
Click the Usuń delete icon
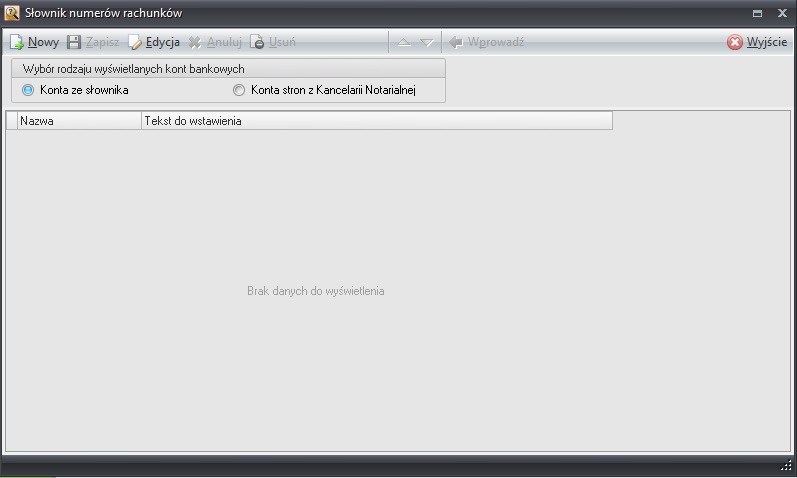point(257,43)
